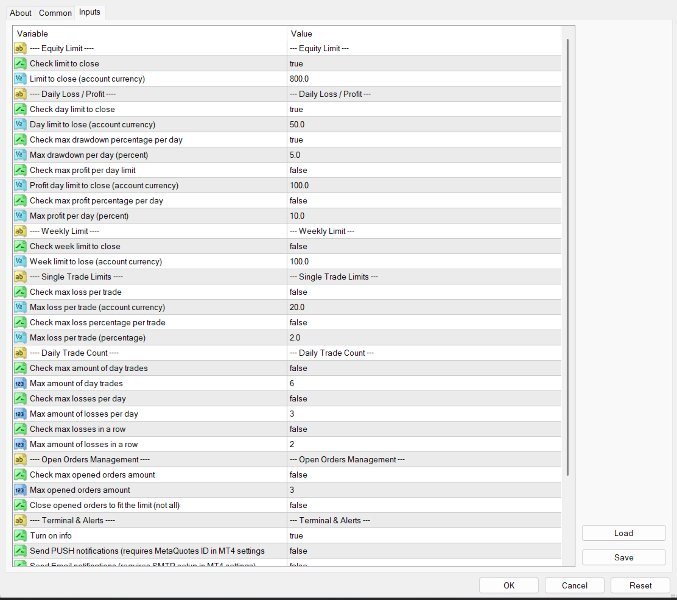Click the string icon beside Weekly Limit header

pos(20,231)
